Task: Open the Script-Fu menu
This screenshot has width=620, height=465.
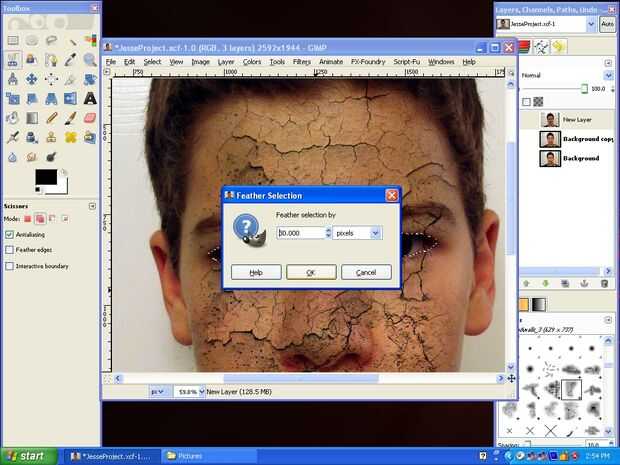Action: (407, 62)
